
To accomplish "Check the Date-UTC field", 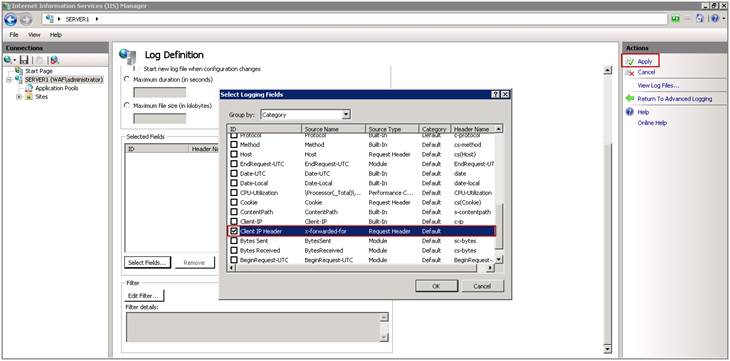I will pyautogui.click(x=234, y=174).
